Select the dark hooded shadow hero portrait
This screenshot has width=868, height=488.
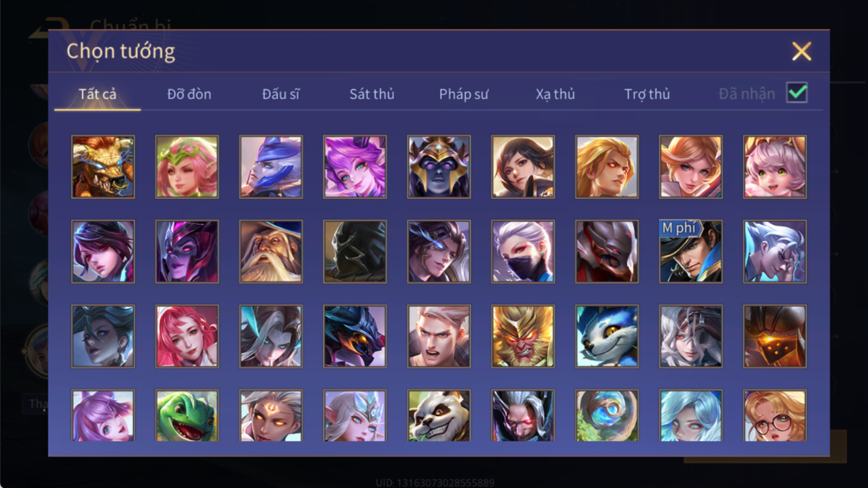pos(355,252)
